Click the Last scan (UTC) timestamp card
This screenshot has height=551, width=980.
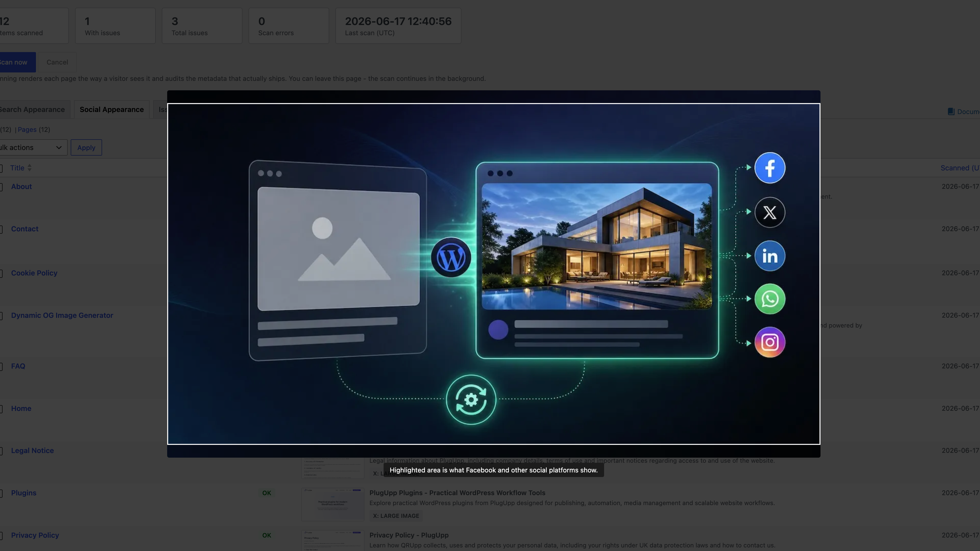click(x=398, y=26)
